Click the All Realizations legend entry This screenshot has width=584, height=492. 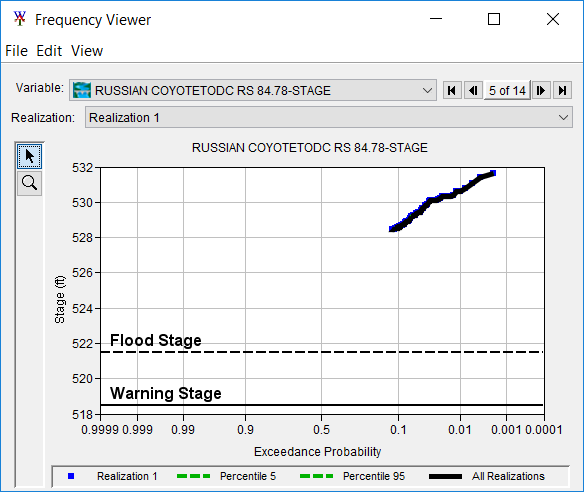tap(508, 476)
